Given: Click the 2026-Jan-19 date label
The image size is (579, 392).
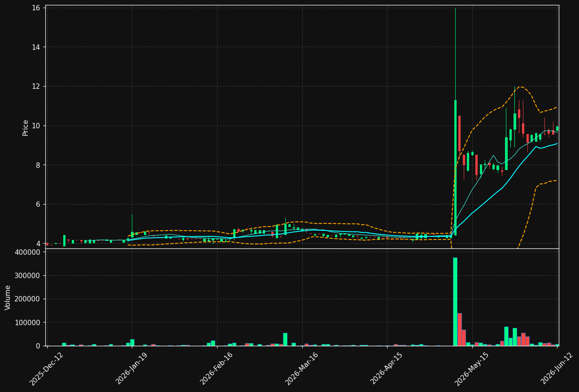Looking at the screenshot, I should tap(132, 369).
